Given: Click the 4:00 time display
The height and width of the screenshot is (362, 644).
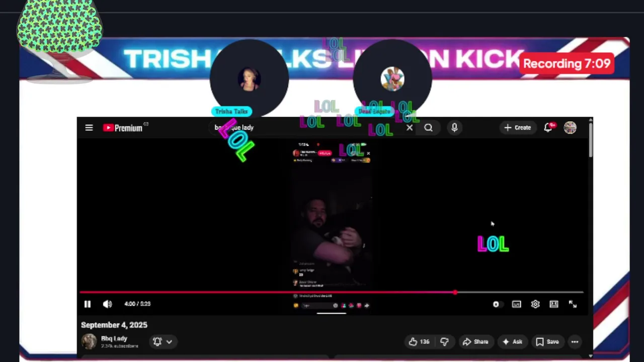Looking at the screenshot, I should pyautogui.click(x=137, y=304).
